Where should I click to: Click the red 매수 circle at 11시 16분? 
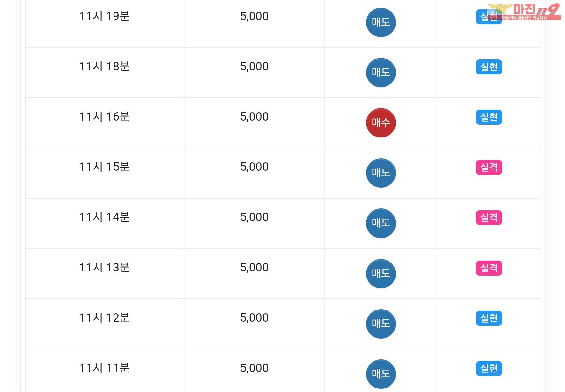click(381, 123)
